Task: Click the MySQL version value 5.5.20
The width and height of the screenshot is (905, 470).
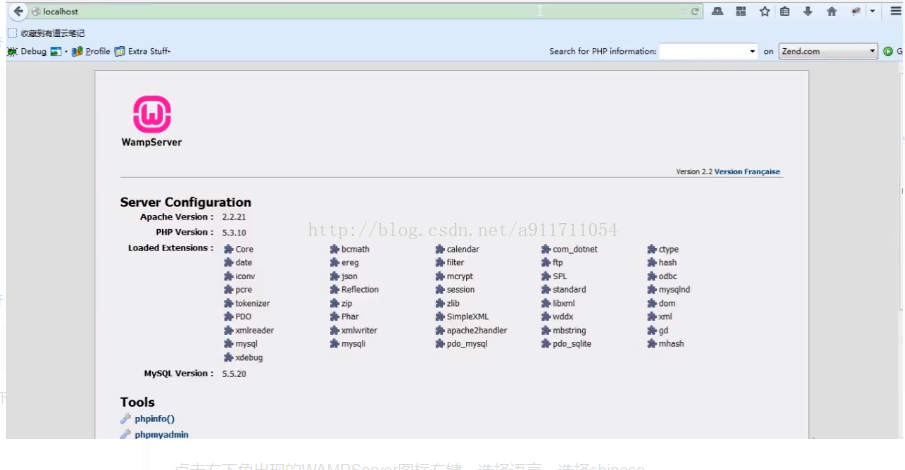Action: 234,374
